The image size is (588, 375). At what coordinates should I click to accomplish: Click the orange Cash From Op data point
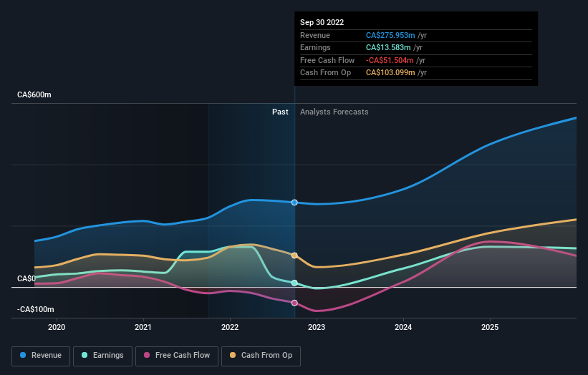(294, 255)
